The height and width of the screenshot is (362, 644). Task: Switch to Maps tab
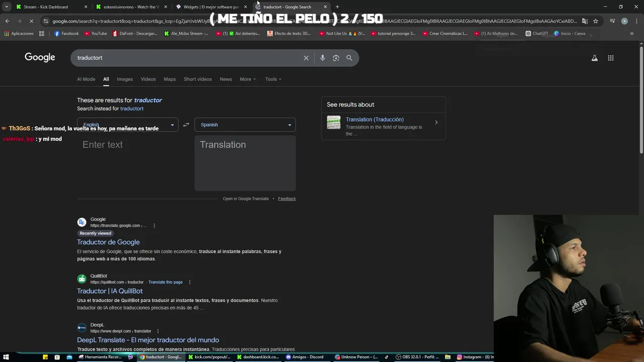pos(170,79)
